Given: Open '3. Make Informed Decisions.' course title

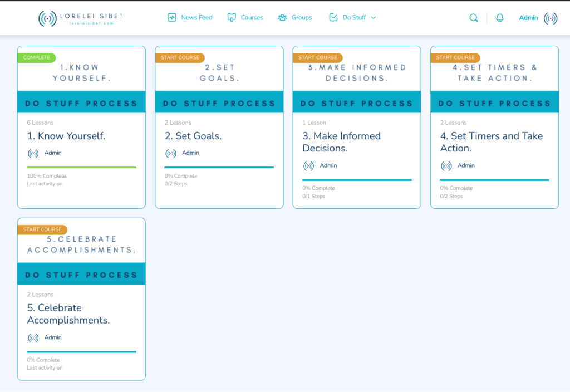Looking at the screenshot, I should [342, 142].
